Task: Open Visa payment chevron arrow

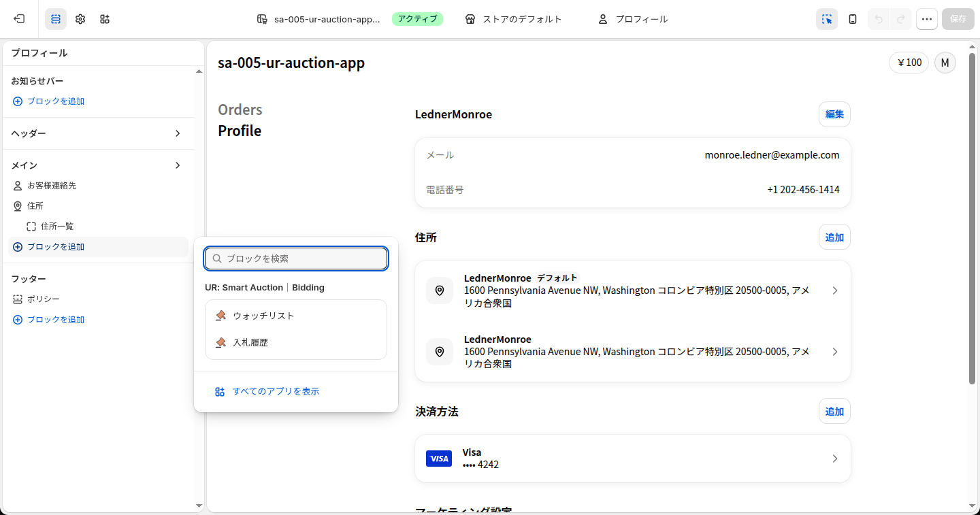Action: (835, 459)
